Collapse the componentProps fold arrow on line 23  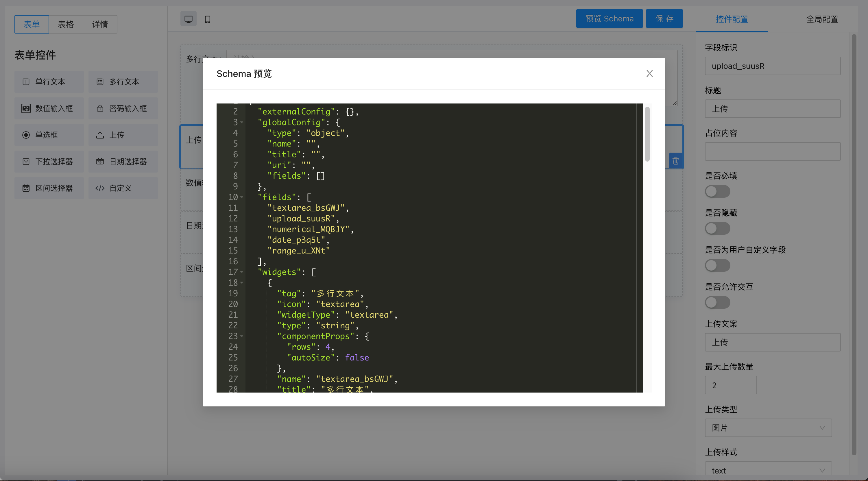(242, 336)
